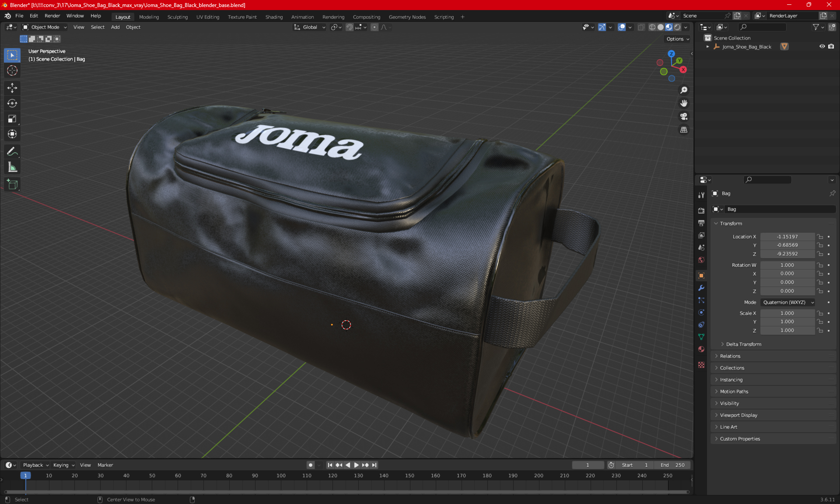
Task: Hide Joma_Shoe_Bag_Black in viewport
Action: pos(822,46)
